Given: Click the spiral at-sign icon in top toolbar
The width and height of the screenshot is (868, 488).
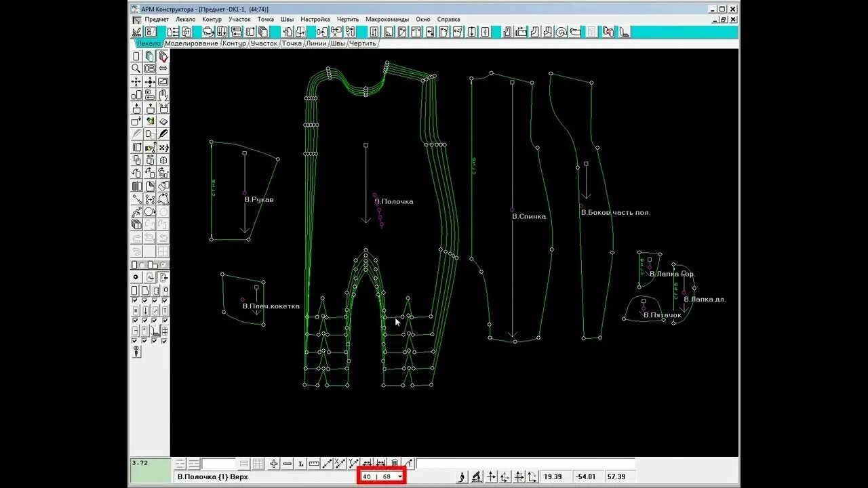Looking at the screenshot, I should pyautogui.click(x=560, y=32).
